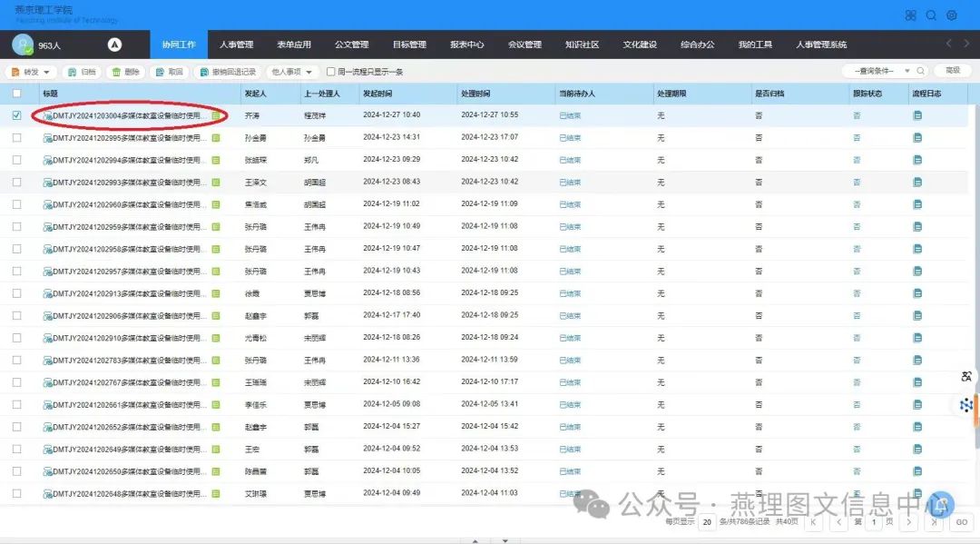The image size is (980, 544).
Task: Click the navigation arrow icon beside 963人
Action: 115,45
